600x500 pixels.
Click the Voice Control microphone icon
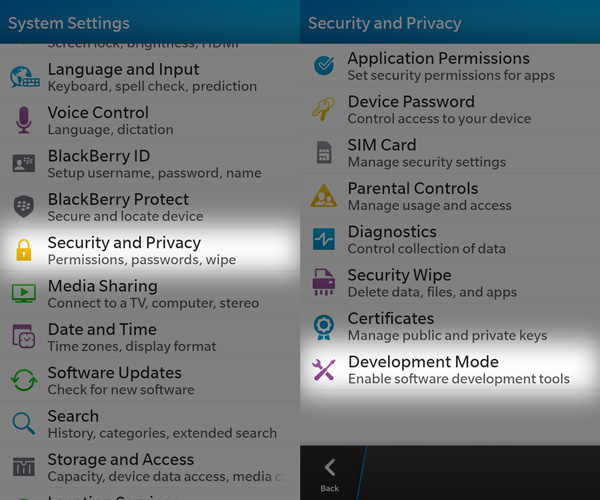pos(23,120)
